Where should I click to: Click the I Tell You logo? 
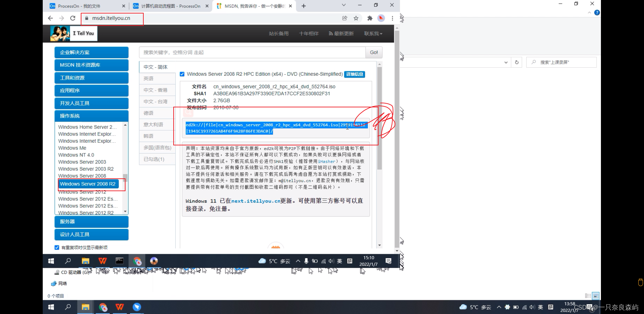(x=74, y=33)
